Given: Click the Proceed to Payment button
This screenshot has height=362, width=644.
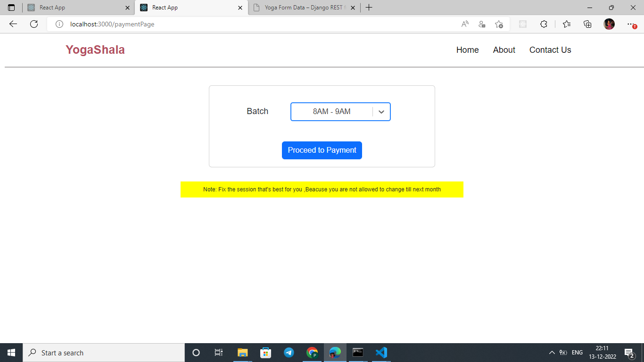Looking at the screenshot, I should point(322,150).
